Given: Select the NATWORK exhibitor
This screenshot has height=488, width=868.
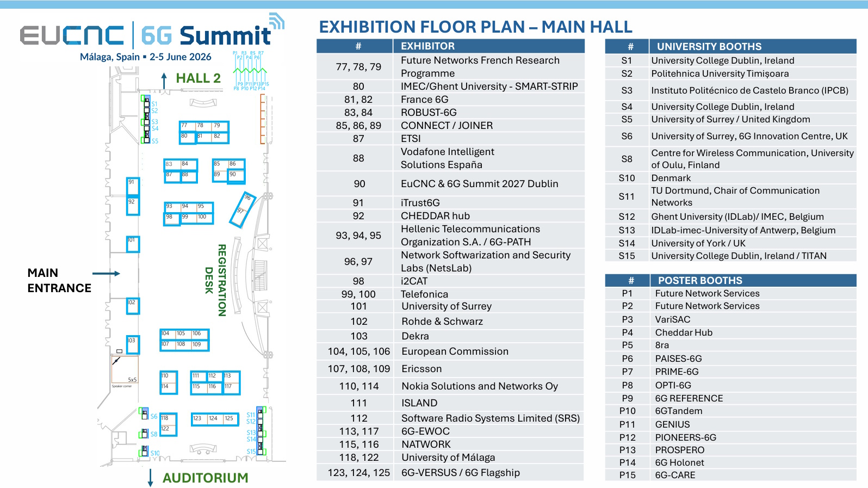Looking at the screenshot, I should point(426,444).
